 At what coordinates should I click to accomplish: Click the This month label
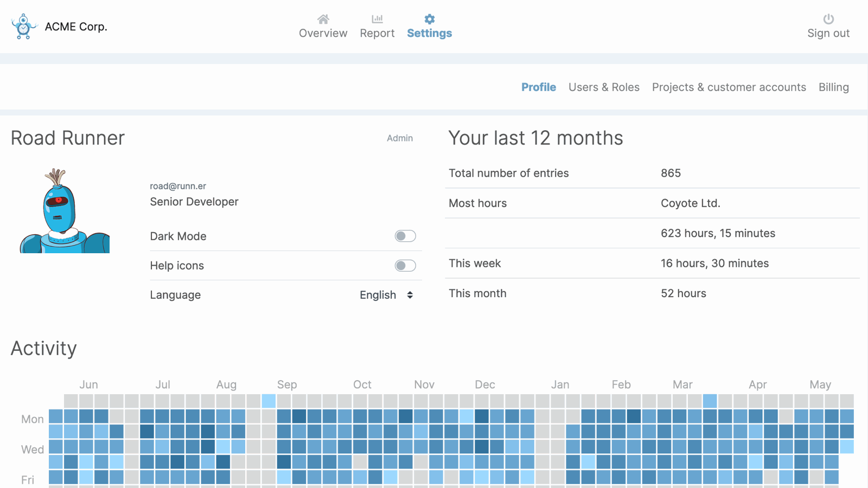[477, 293]
